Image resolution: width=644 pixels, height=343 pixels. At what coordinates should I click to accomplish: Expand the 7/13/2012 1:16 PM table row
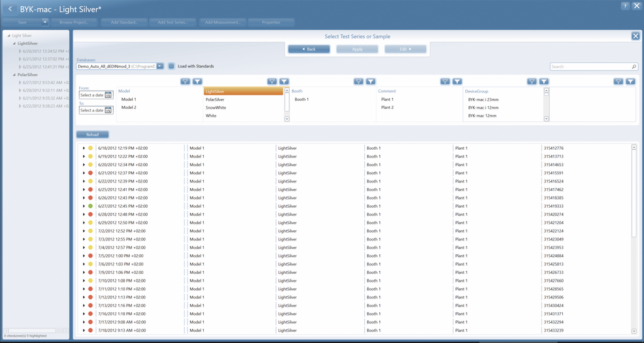coord(84,305)
